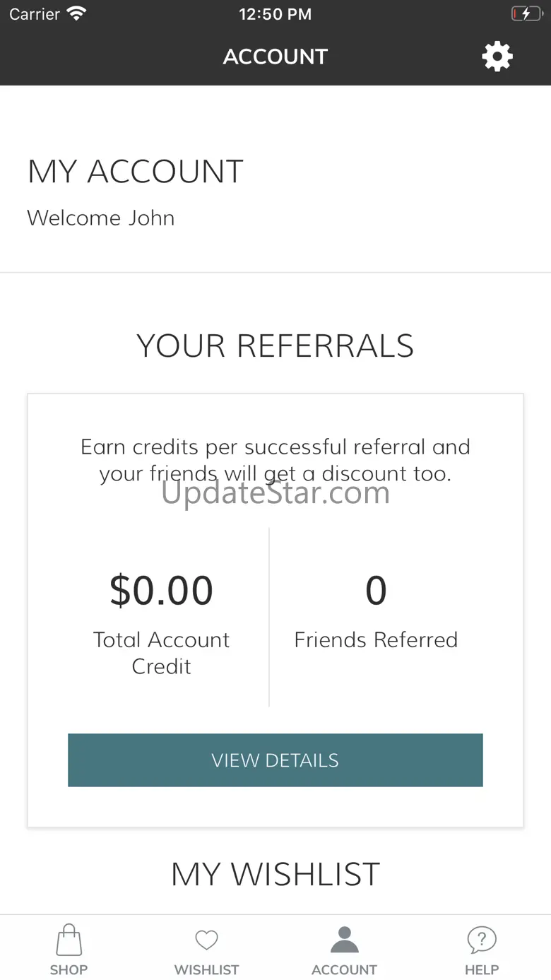Screen dimensions: 551x980
Task: Tap the Friends Referred count of 0
Action: pyautogui.click(x=376, y=591)
